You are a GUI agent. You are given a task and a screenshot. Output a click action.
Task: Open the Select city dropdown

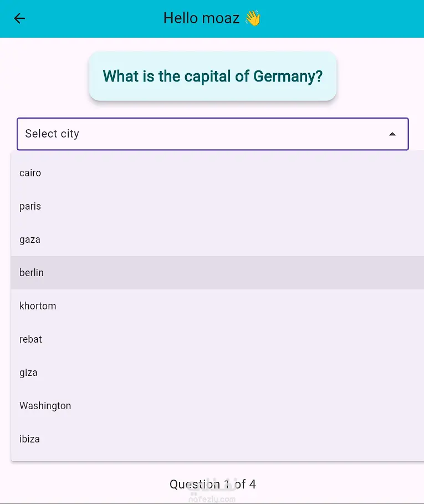pos(213,134)
